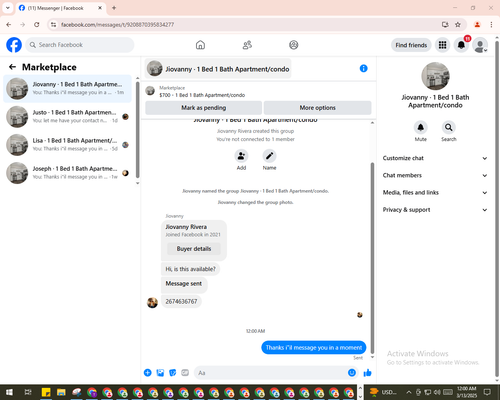Click the browser address bar
This screenshot has width=500, height=400.
248,25
